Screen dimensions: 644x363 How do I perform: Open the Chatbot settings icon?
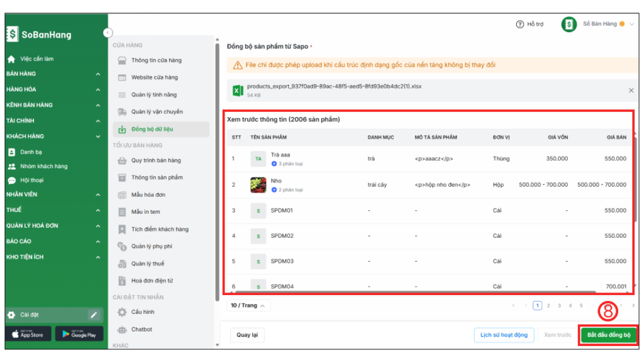click(122, 330)
